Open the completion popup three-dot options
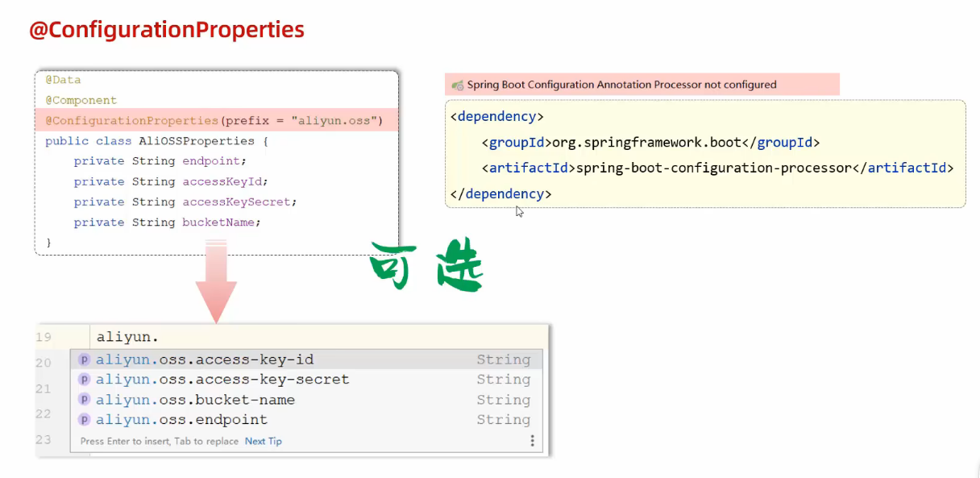Viewport: 980px width, 478px height. click(x=532, y=441)
